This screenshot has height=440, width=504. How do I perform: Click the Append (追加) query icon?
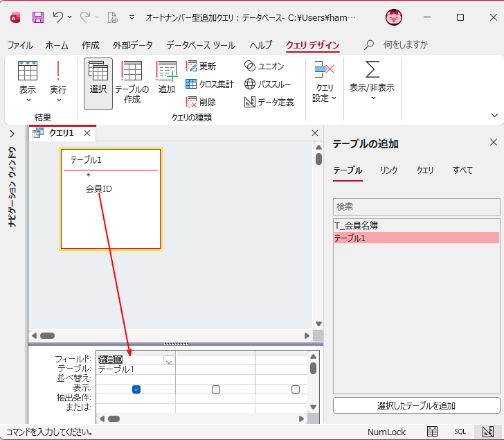click(166, 77)
